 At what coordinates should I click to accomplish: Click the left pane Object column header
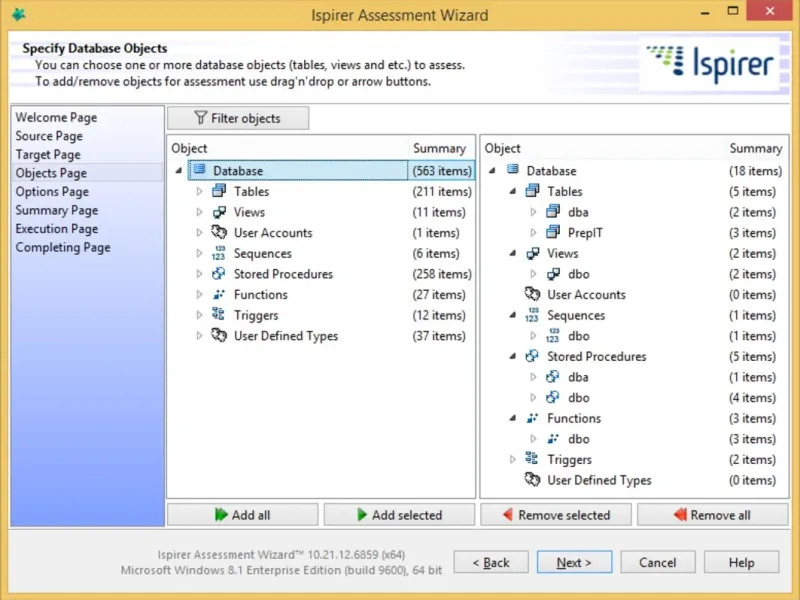coord(288,148)
